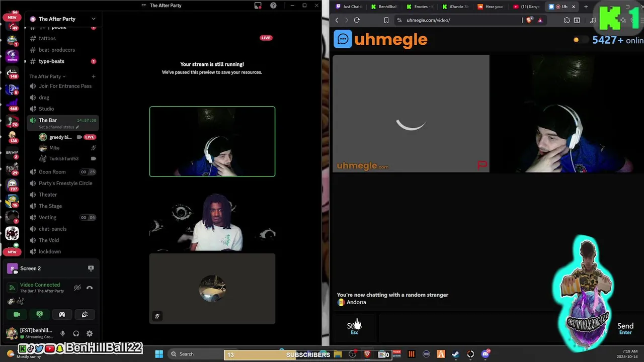The height and width of the screenshot is (362, 644).
Task: Click the green connection signal icon
Action: click(x=12, y=288)
